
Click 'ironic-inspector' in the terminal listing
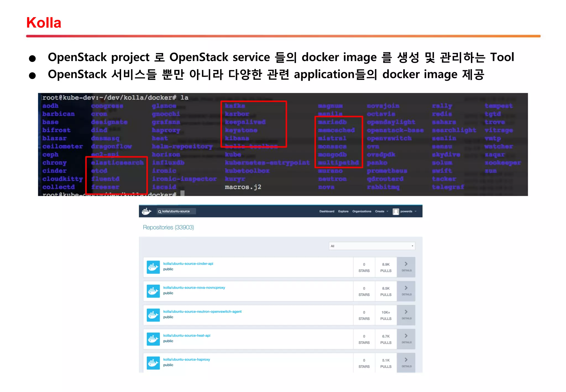(184, 179)
